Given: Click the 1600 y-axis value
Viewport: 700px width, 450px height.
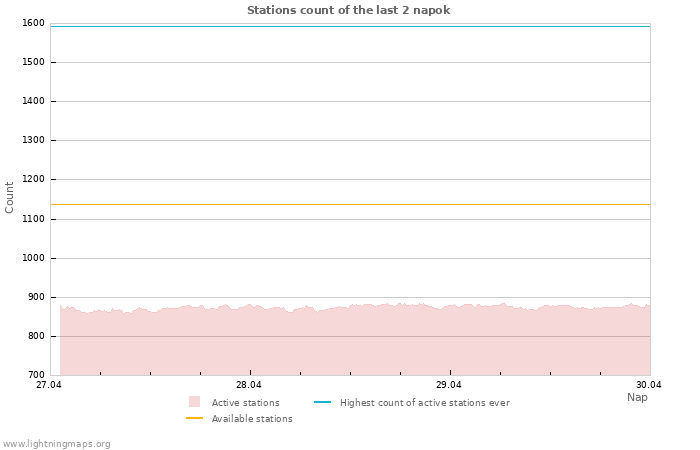Looking at the screenshot, I should (x=32, y=23).
